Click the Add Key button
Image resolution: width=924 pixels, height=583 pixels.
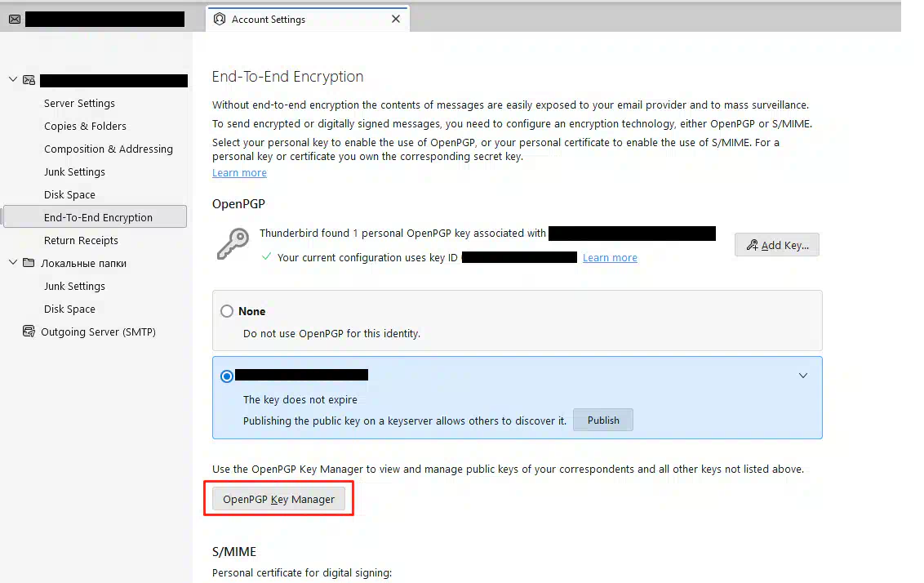click(x=777, y=245)
